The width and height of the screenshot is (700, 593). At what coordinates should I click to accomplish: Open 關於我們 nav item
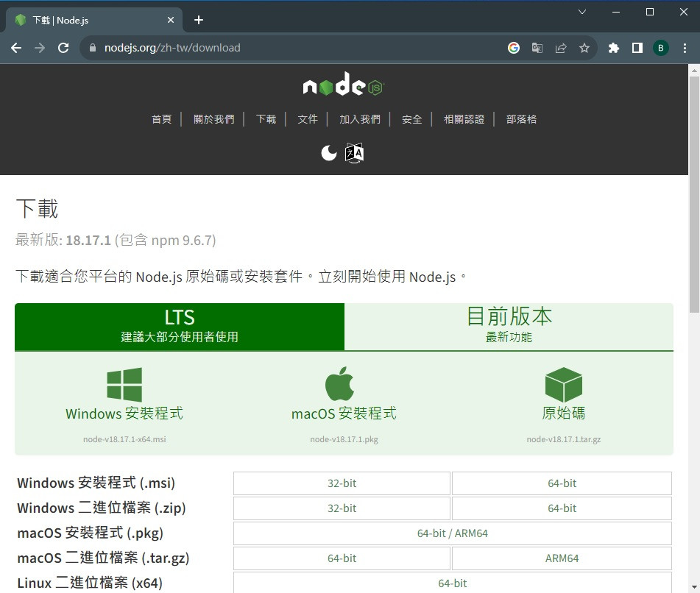(x=214, y=119)
